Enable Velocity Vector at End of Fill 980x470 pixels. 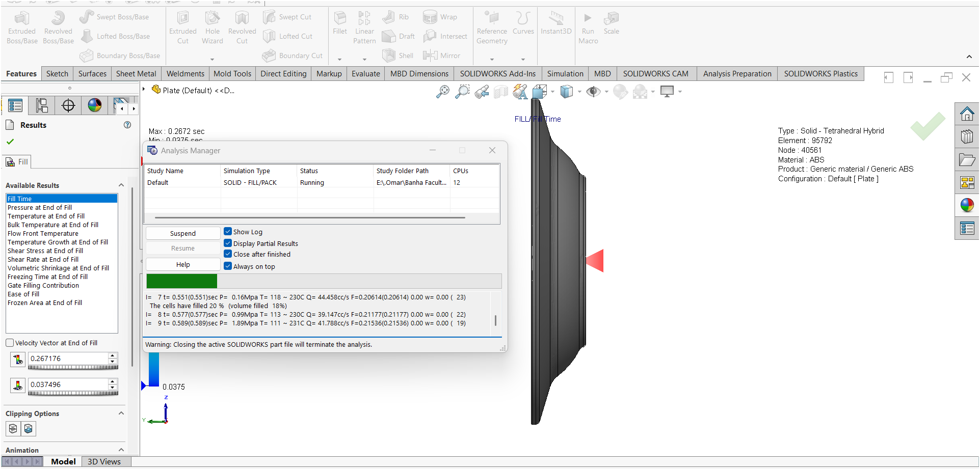click(10, 343)
